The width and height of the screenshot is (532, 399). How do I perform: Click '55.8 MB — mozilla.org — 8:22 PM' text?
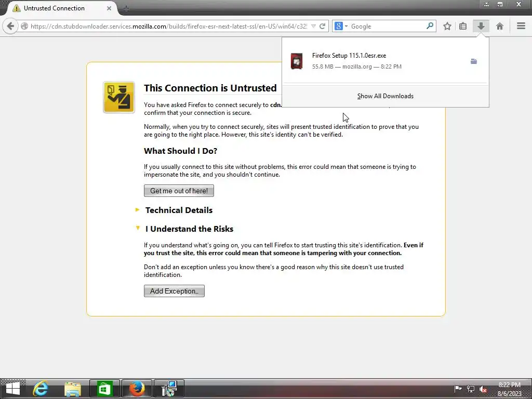point(356,67)
